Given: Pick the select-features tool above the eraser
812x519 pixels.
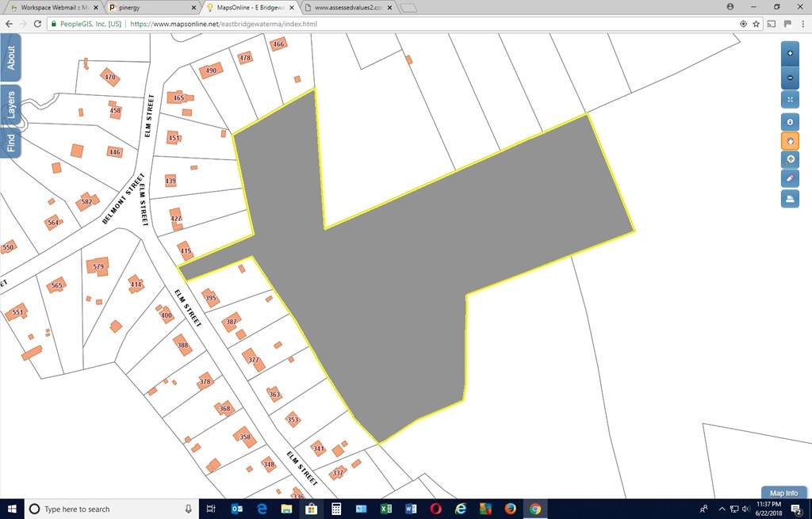Looking at the screenshot, I should pos(790,160).
